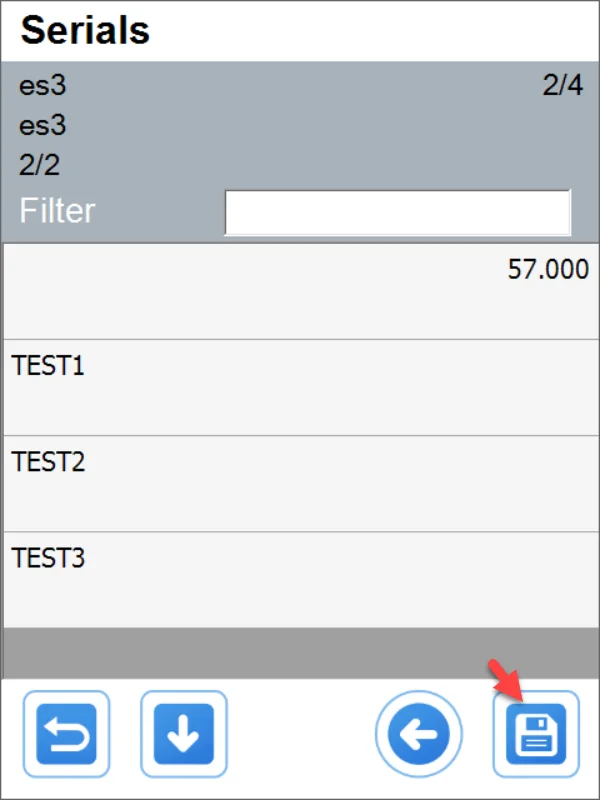Click the 2/4 counter in header
Screen dimensions: 600x800
(562, 86)
